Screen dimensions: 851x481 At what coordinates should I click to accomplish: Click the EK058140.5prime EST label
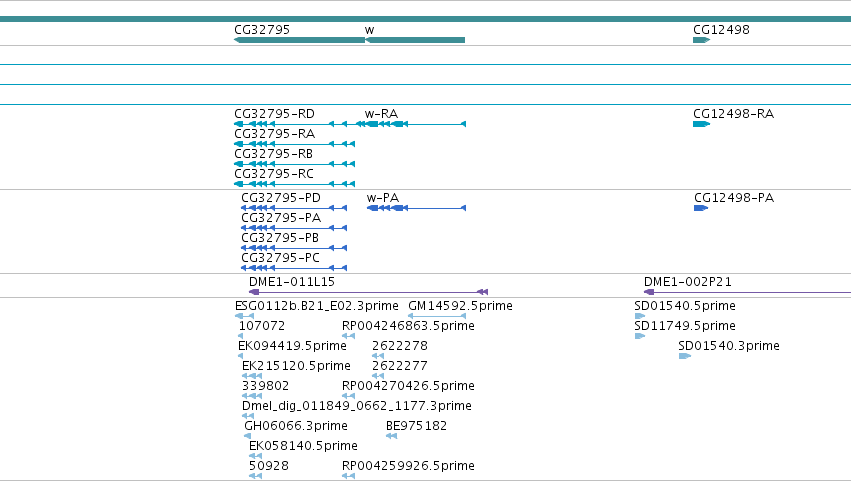(x=303, y=447)
